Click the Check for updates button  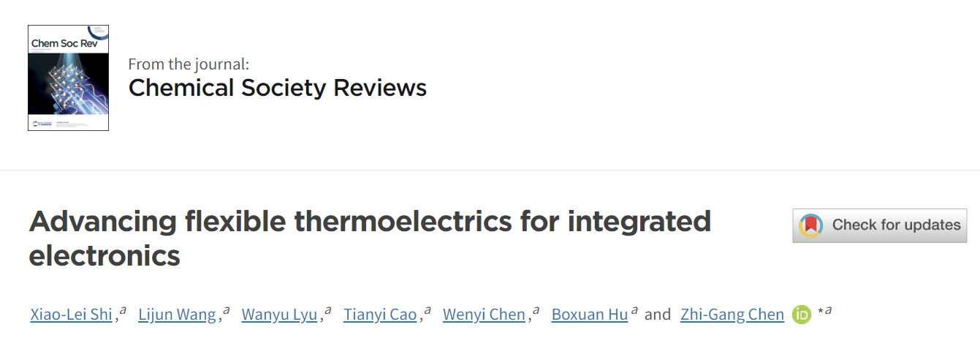click(x=880, y=225)
